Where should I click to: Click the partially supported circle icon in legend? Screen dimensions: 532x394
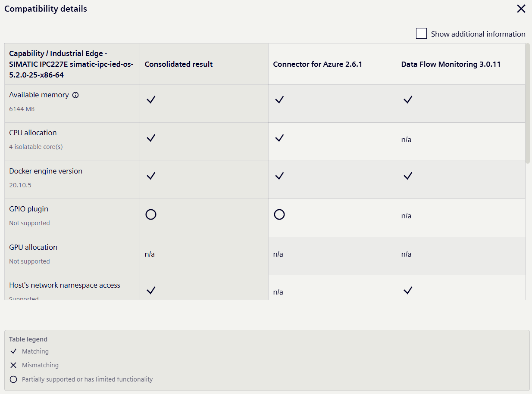point(13,379)
